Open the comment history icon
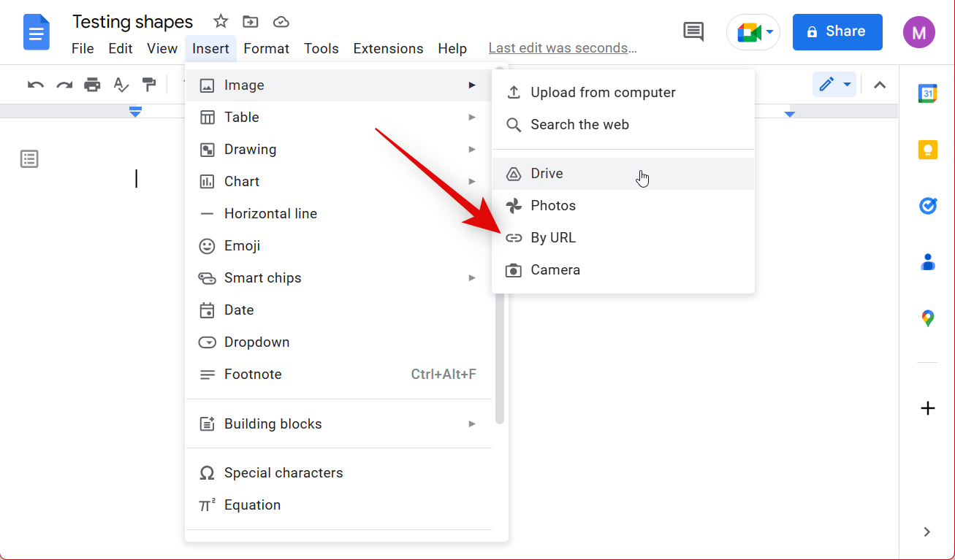 click(x=693, y=31)
